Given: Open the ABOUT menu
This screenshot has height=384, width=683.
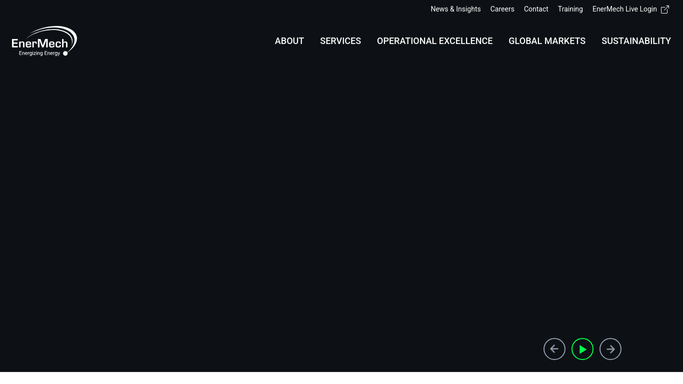Looking at the screenshot, I should (x=289, y=41).
